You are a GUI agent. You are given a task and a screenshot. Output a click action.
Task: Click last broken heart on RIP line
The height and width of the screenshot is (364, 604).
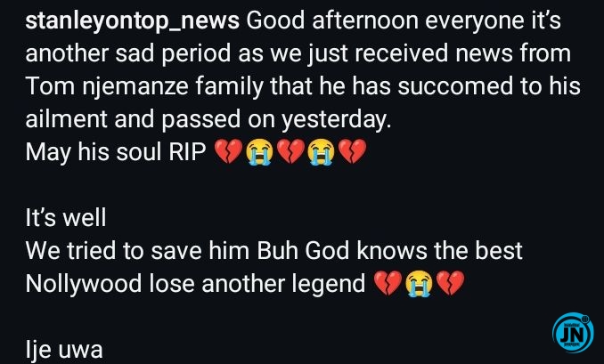353,151
